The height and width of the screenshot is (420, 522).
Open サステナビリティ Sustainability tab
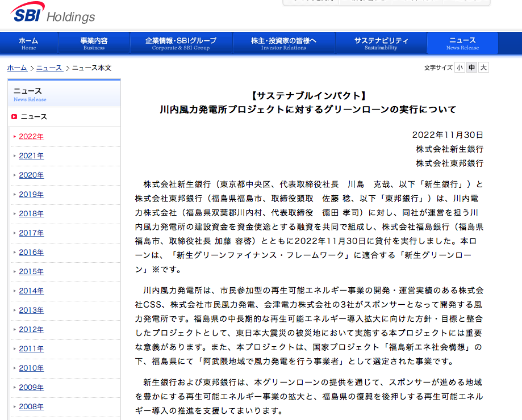381,43
